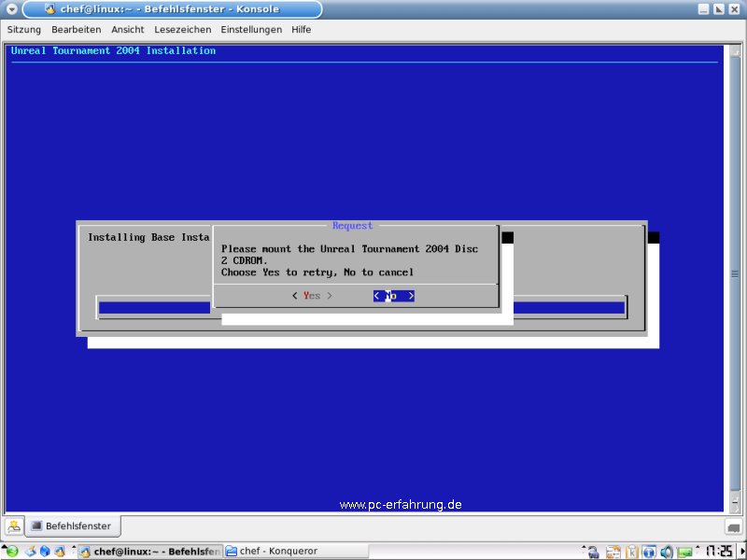747x560 pixels.
Task: Click the taskbar clock
Action: coord(719,551)
